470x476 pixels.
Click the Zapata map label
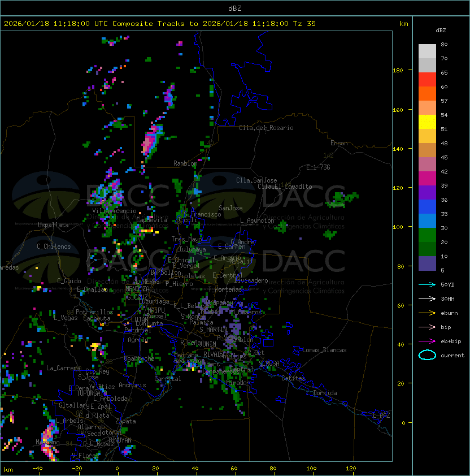[x=125, y=421]
